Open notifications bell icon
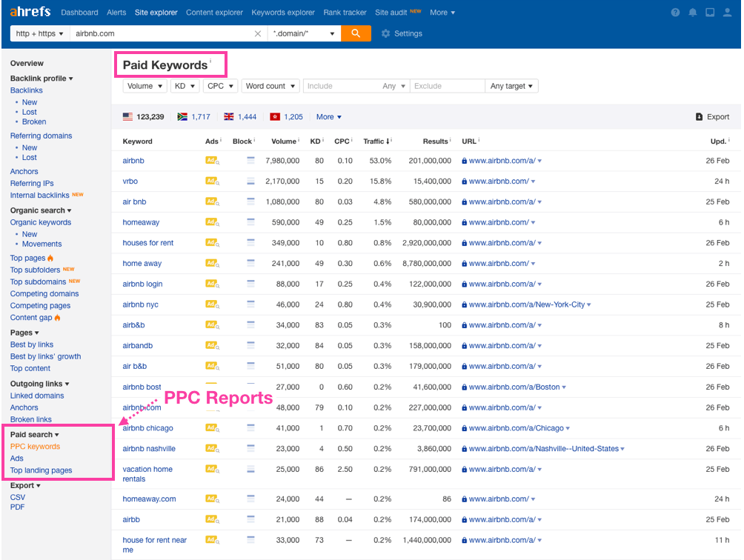744x560 pixels. coord(693,13)
